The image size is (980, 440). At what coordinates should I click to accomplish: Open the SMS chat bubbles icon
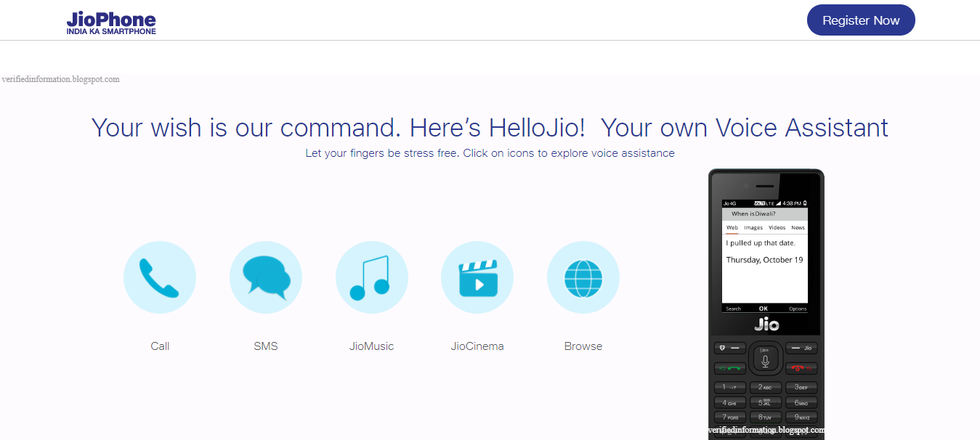[x=266, y=277]
